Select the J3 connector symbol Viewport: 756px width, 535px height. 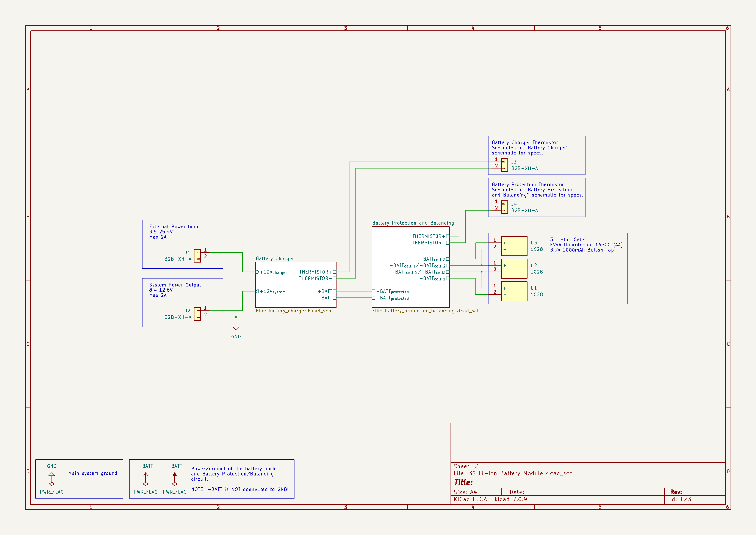point(504,165)
